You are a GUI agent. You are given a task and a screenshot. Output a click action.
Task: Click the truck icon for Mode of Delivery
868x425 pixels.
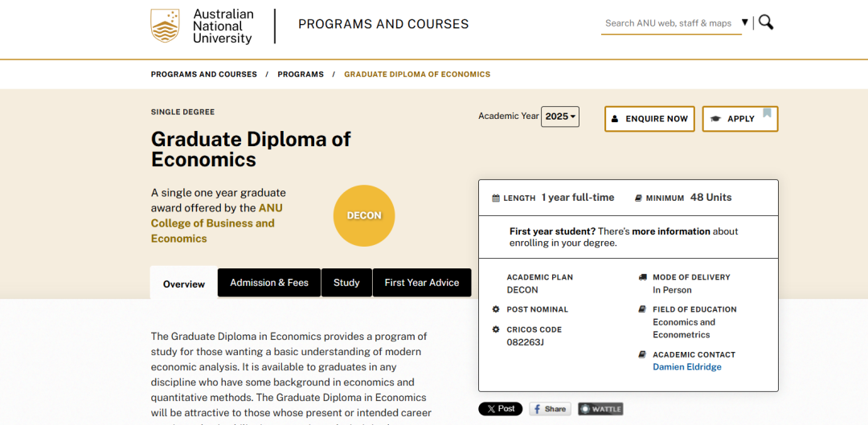[x=642, y=277]
